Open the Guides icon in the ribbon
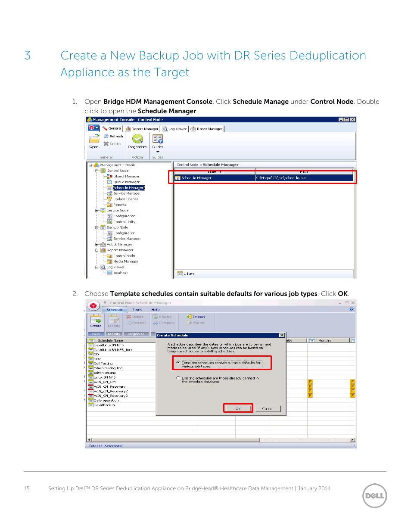Image resolution: width=411 pixels, height=532 pixels. [158, 139]
